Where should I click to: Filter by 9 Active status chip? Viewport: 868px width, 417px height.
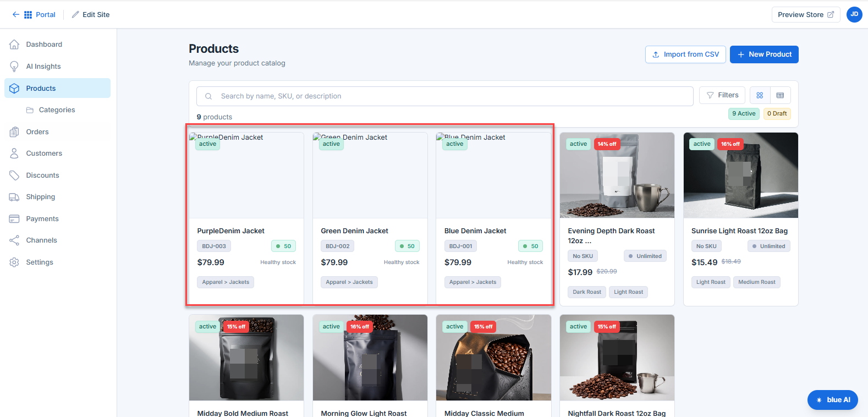744,113
